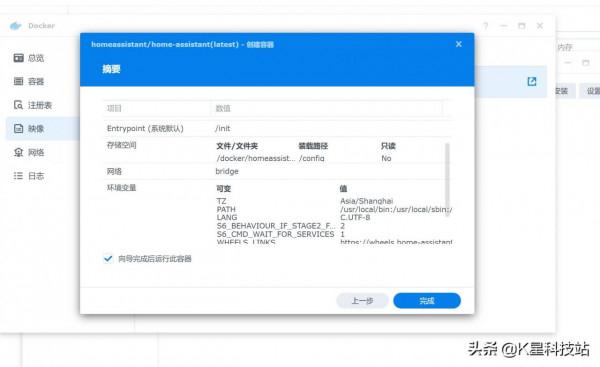The width and height of the screenshot is (600, 367).
Task: Click the Docker window help question icon
Action: tap(486, 26)
